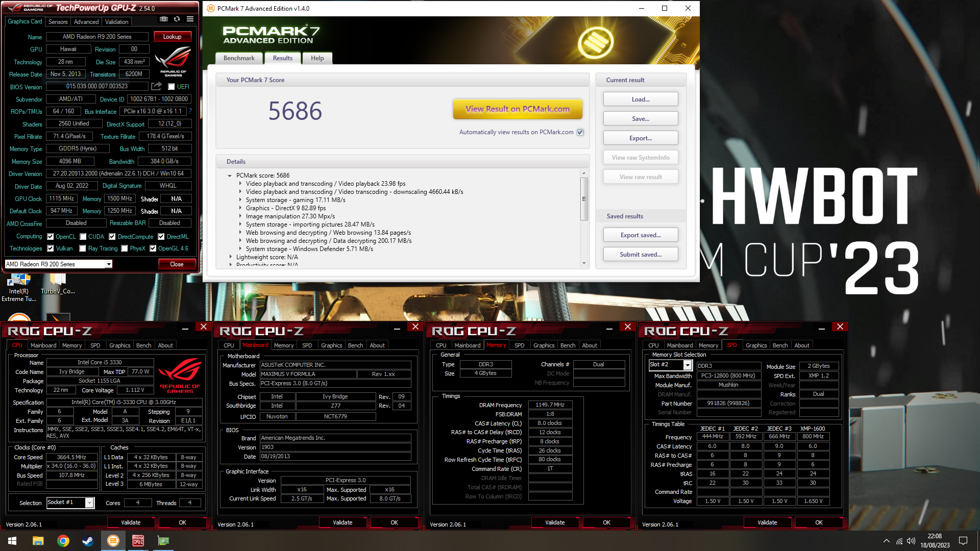This screenshot has height=551, width=980.
Task: Collapse the PCMark score 5686 tree node
Action: 230,176
